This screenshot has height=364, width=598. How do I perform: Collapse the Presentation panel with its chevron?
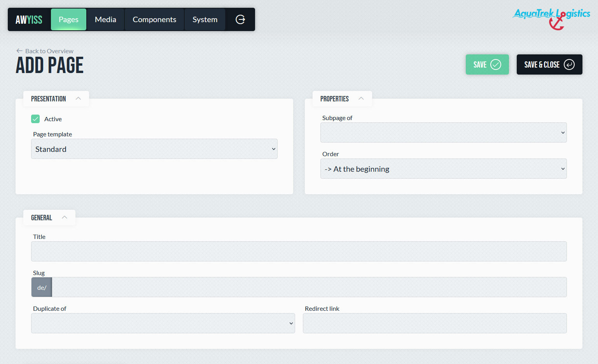tap(78, 99)
